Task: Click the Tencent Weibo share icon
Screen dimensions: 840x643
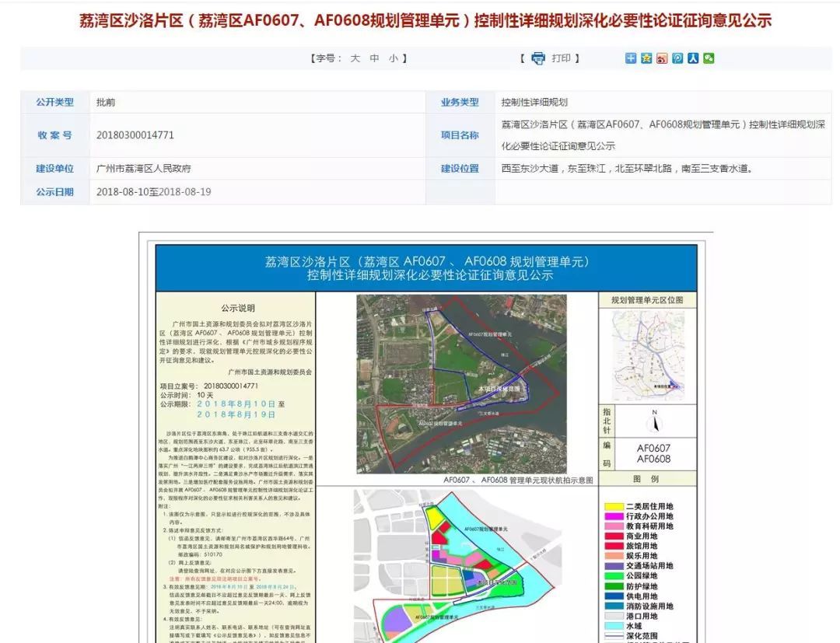Action: 677,58
